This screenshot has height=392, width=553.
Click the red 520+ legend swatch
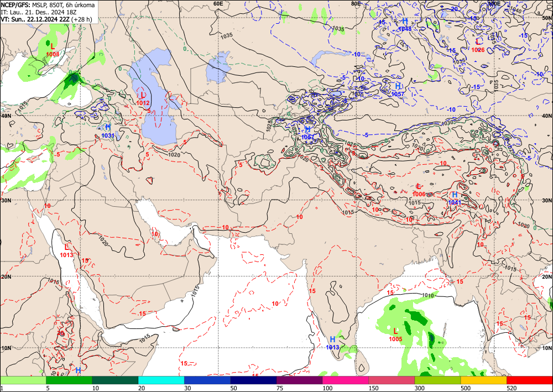pos(530,380)
